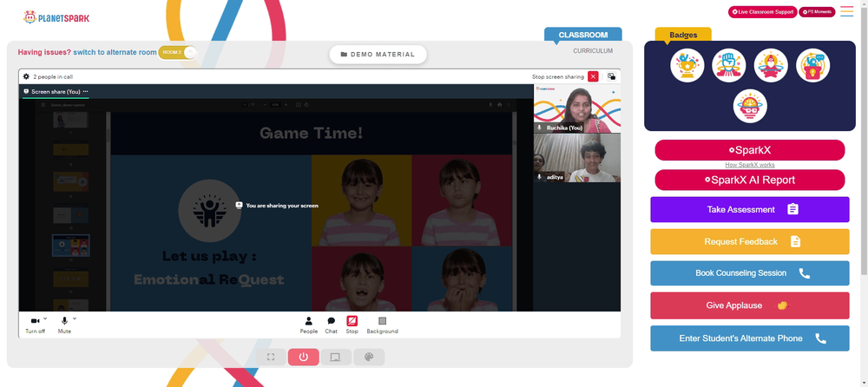
Task: Open Demo Material folder
Action: (378, 55)
